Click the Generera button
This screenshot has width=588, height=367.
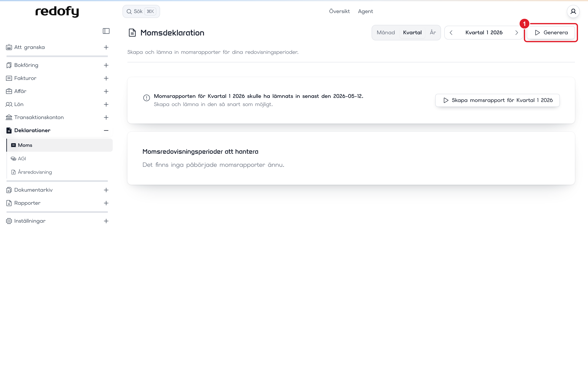(551, 33)
